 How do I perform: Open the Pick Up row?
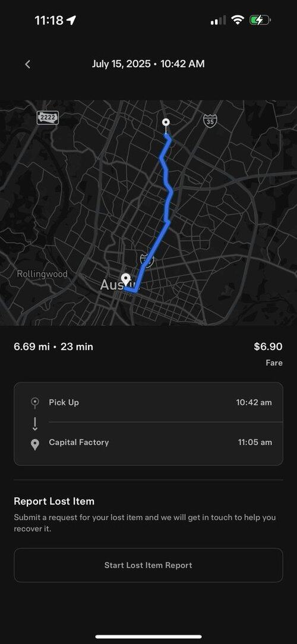click(x=148, y=403)
